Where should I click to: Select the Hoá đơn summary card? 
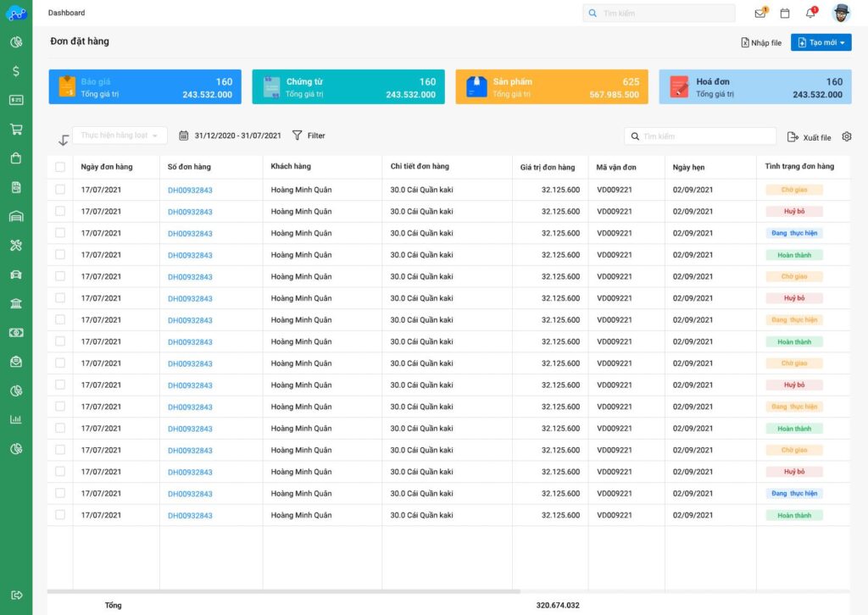[x=754, y=87]
